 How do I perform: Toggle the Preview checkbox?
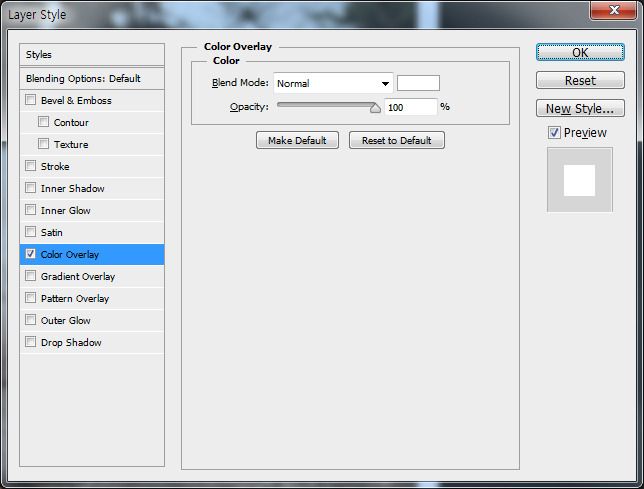554,133
